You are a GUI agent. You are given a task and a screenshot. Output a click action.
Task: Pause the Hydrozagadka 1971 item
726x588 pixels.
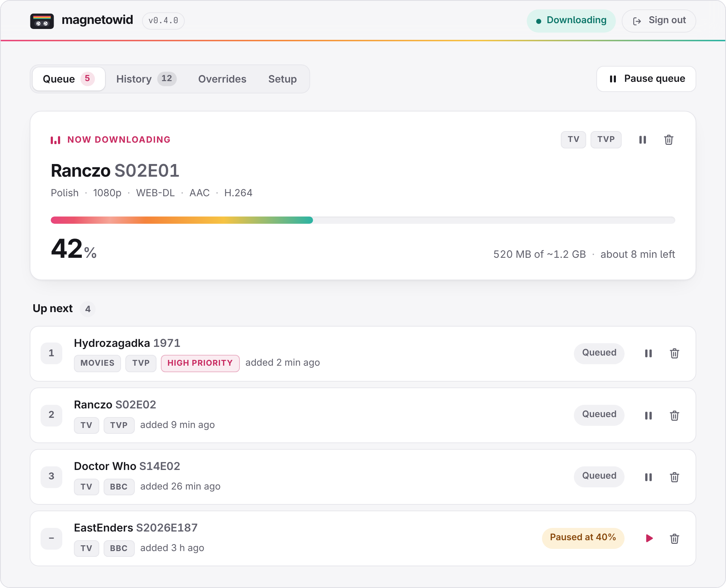648,353
